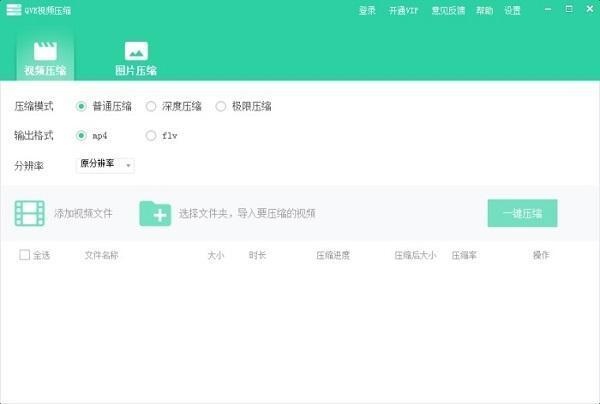Click 开通VIP in the title bar
The width and height of the screenshot is (600, 404).
[403, 10]
